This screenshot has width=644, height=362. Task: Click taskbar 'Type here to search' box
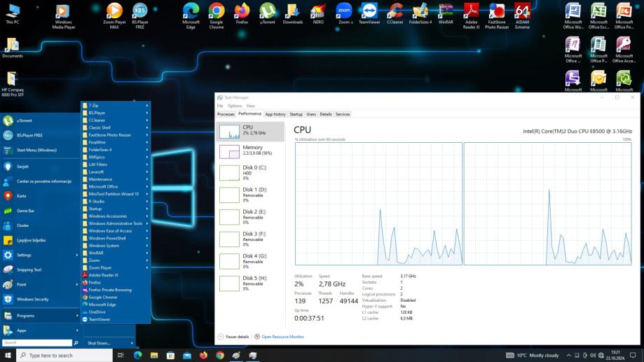point(64,356)
